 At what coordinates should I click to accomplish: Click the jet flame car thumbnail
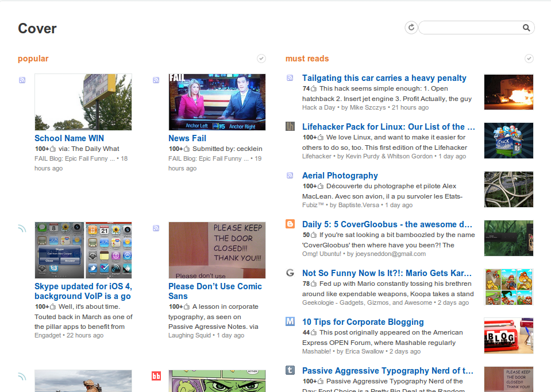click(x=508, y=92)
